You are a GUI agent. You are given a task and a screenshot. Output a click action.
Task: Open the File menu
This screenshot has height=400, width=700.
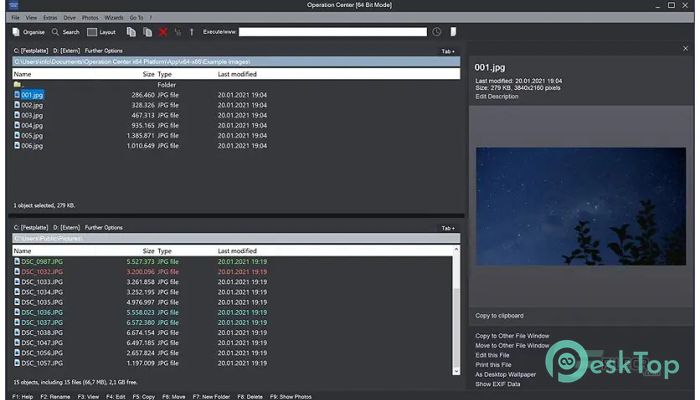tap(16, 18)
